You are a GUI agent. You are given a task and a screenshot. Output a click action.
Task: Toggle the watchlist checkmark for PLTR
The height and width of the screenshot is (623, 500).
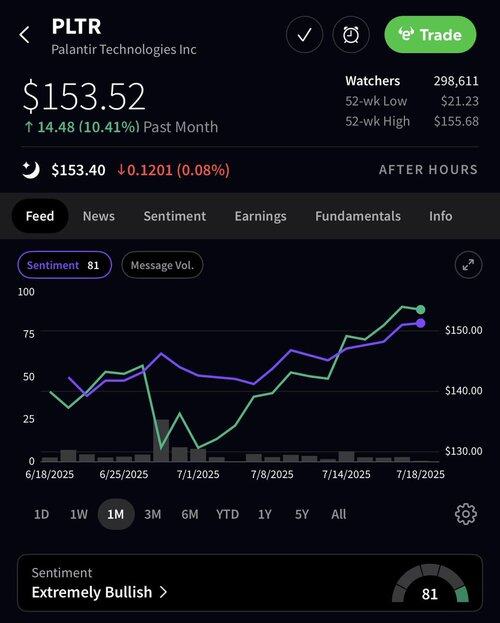[304, 35]
